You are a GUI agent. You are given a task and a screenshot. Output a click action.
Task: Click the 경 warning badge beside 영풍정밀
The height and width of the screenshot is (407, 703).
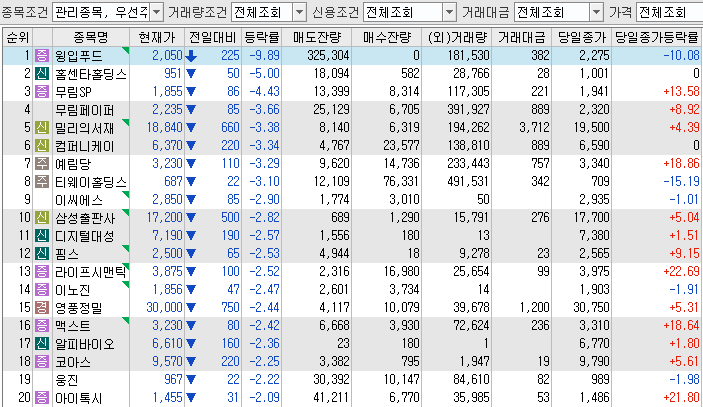pyautogui.click(x=42, y=307)
